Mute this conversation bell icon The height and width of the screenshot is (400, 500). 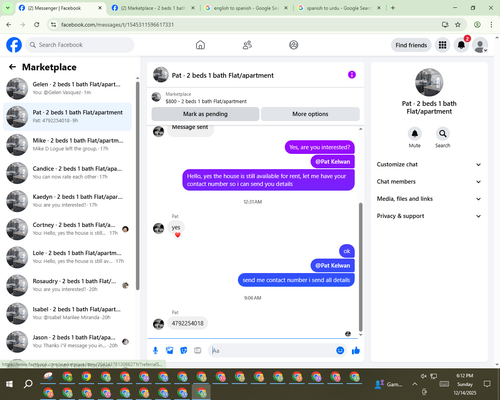pyautogui.click(x=414, y=134)
